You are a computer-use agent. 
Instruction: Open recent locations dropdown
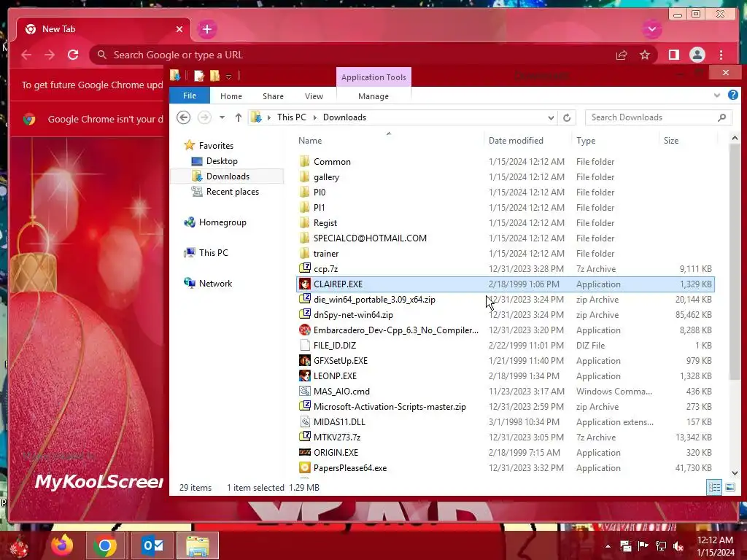pos(222,117)
